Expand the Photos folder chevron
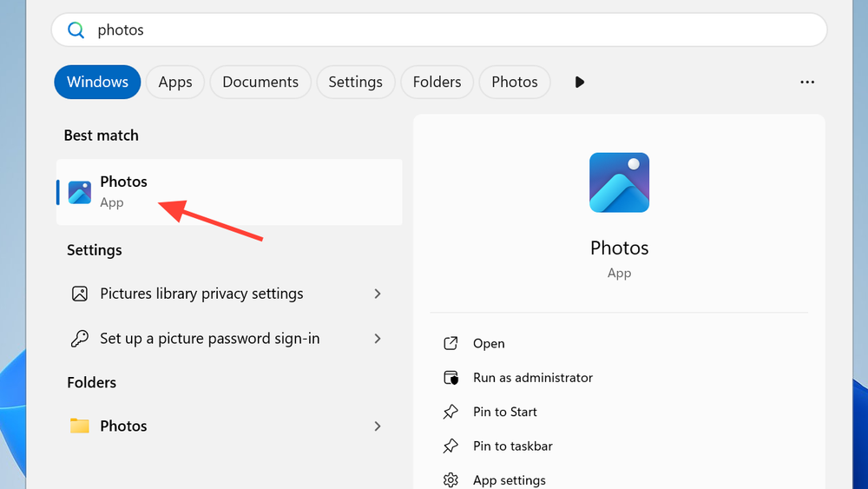Viewport: 868px width, 489px height. (x=378, y=426)
